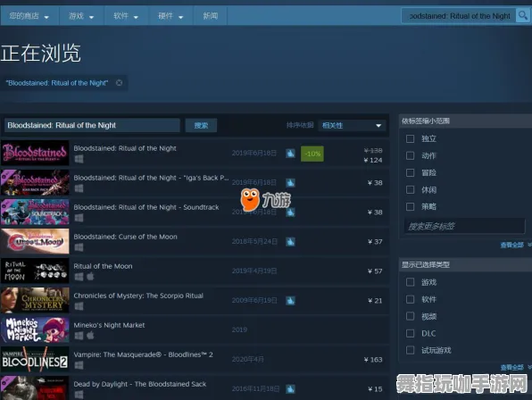Check the 独立 tag checkbox
532x400 pixels.
pyautogui.click(x=411, y=138)
